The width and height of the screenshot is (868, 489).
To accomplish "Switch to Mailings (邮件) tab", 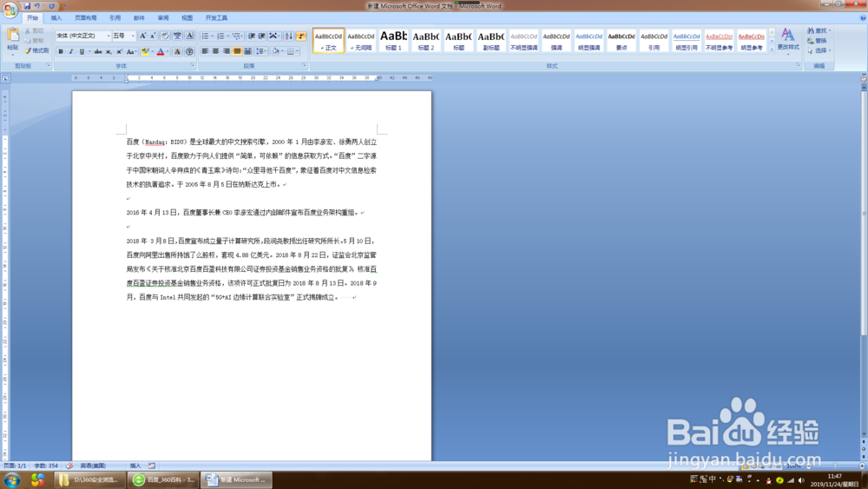I will pos(139,18).
